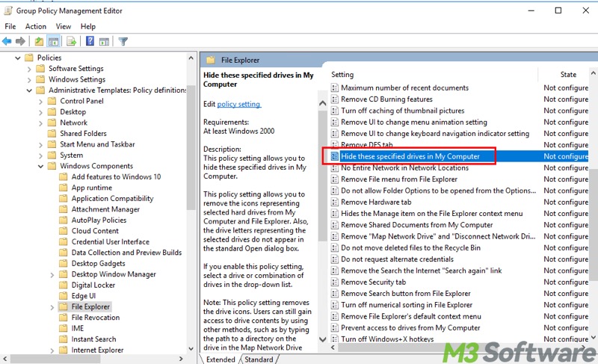Click the folder icon beside Cloud Content

[64, 231]
